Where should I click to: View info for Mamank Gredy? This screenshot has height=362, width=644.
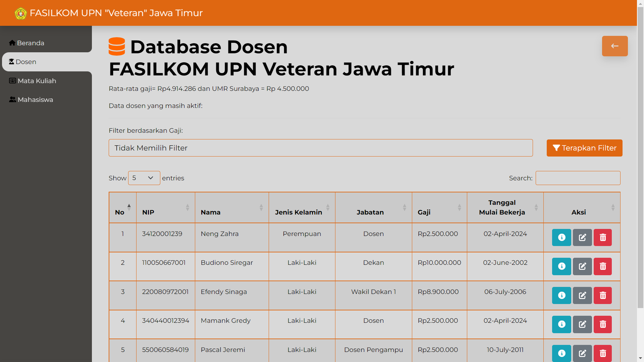[x=561, y=324]
